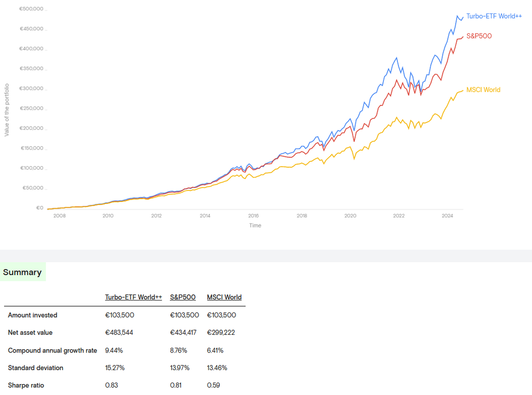Screen dimensions: 532x395
Task: Click the 2020 tick on the time axis
Action: tap(350, 216)
